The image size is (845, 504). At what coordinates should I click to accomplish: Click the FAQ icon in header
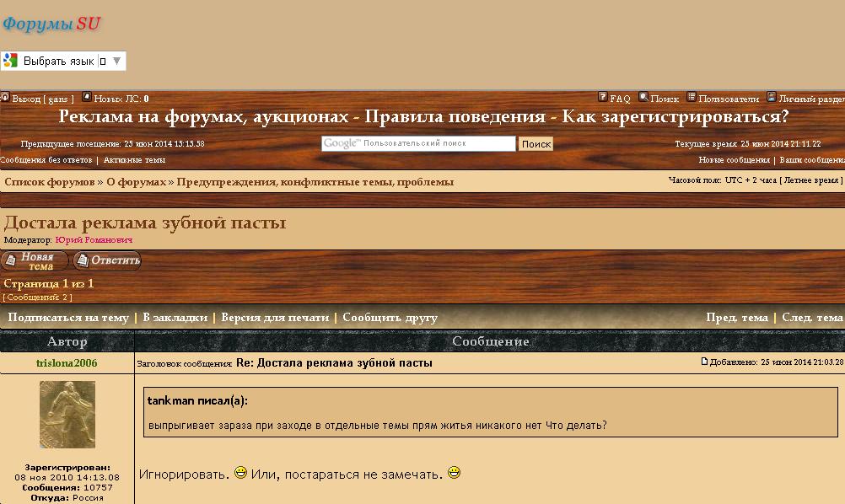coord(603,98)
